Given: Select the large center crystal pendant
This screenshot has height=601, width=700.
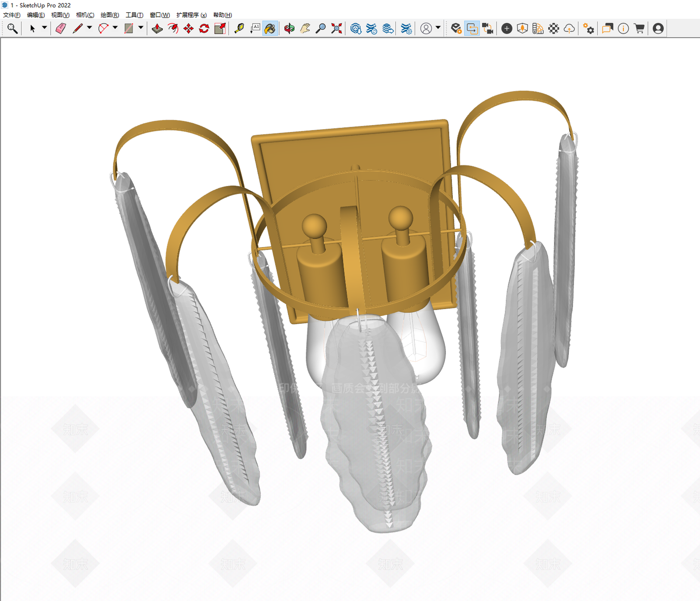Looking at the screenshot, I should pos(376,424).
